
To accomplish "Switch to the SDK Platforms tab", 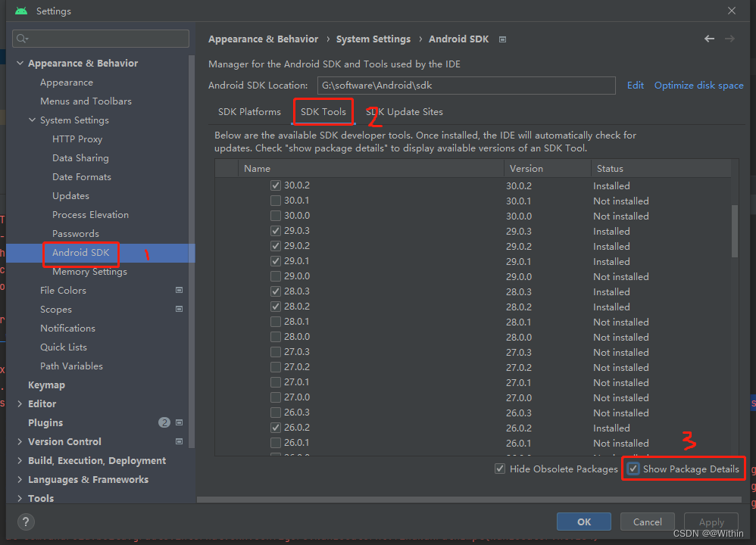I will pyautogui.click(x=249, y=111).
